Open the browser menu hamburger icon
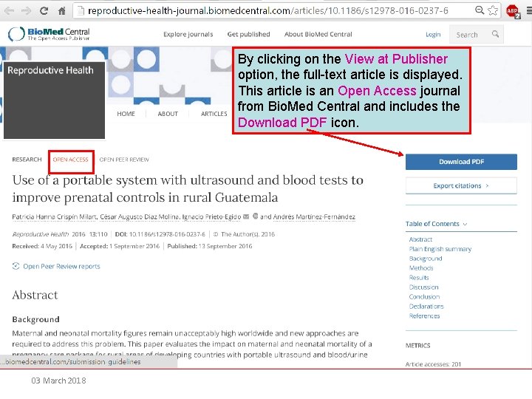The height and width of the screenshot is (399, 532). tap(529, 11)
